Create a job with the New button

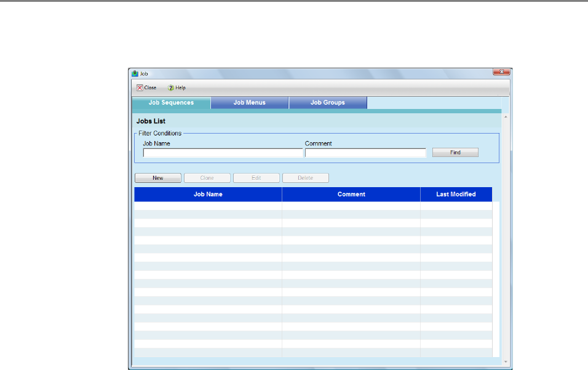pos(158,178)
